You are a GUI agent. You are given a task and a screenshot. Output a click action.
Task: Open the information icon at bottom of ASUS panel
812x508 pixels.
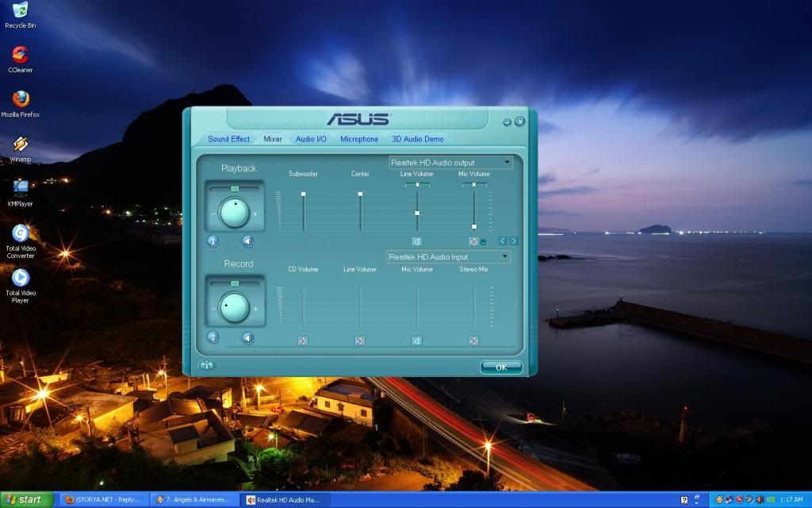(206, 365)
